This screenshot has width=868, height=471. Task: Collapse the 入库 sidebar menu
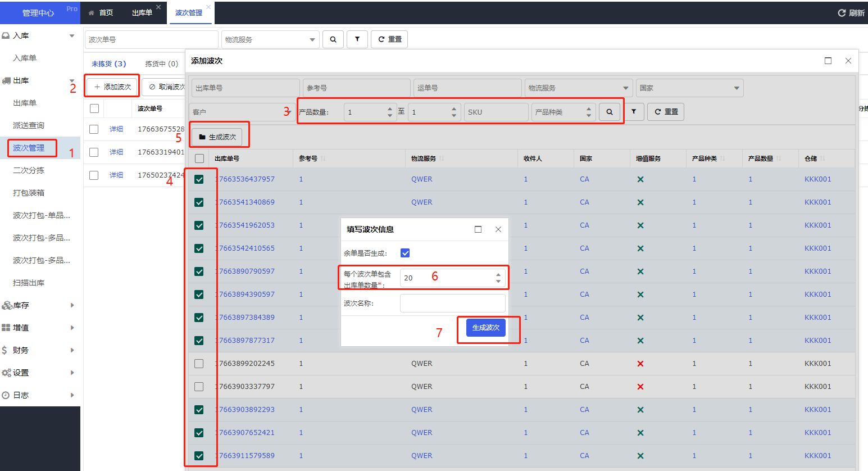[40, 35]
